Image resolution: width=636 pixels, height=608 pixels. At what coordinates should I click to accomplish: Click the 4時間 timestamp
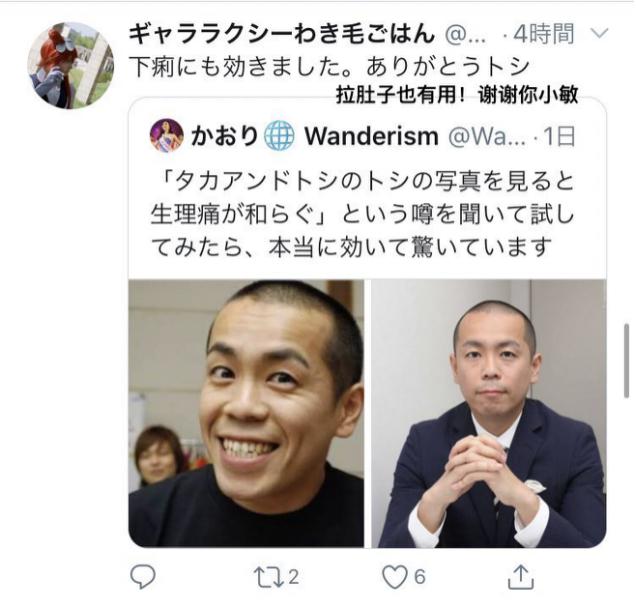tap(544, 34)
